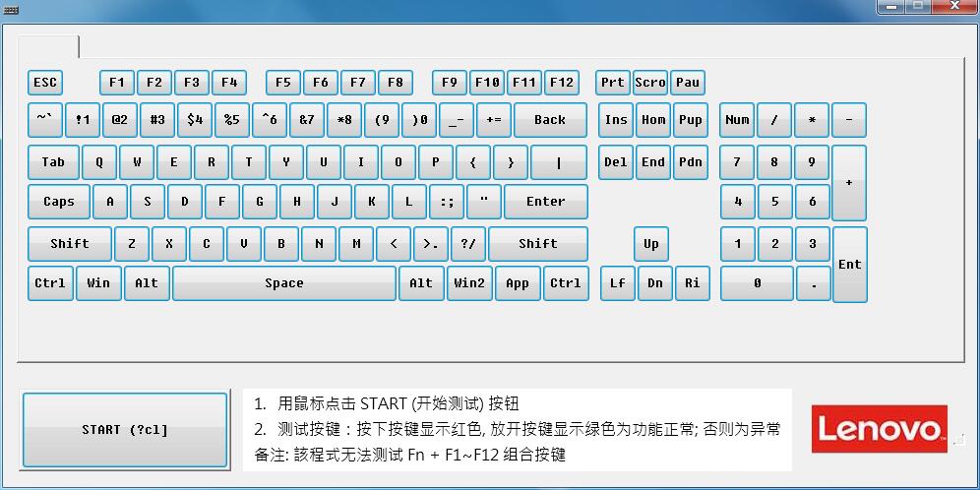Screen dimensions: 980x490
Task: Select the Scro key
Action: click(x=650, y=83)
